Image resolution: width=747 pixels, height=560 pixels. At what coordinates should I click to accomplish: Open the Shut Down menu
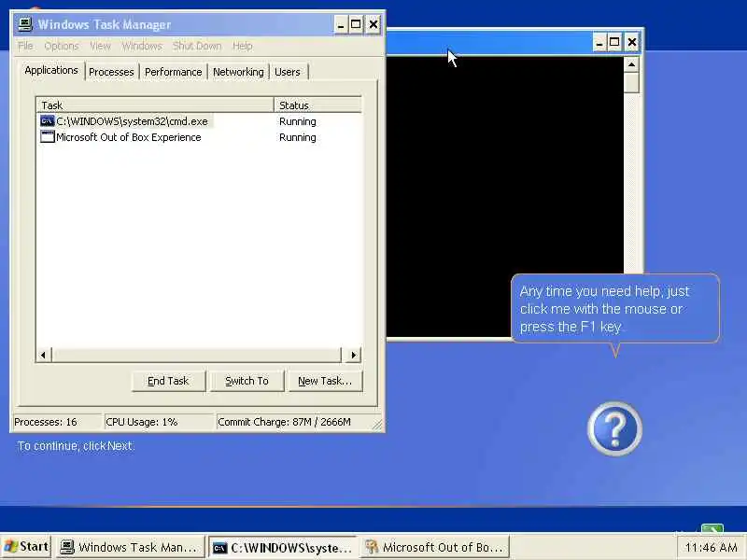[x=197, y=46]
